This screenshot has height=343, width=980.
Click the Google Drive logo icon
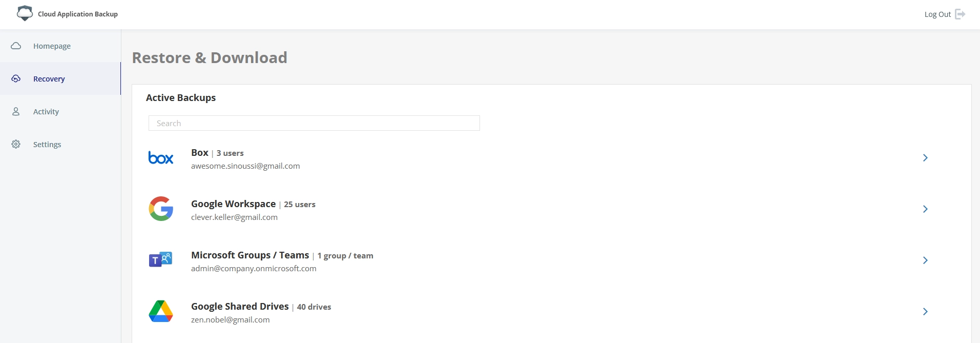(161, 311)
